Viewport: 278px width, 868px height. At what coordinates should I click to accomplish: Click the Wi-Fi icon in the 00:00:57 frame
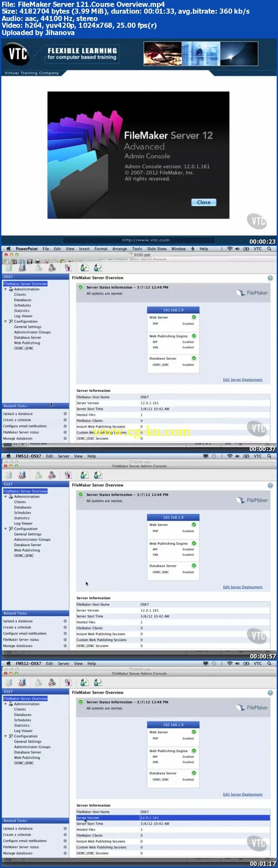coord(230,456)
